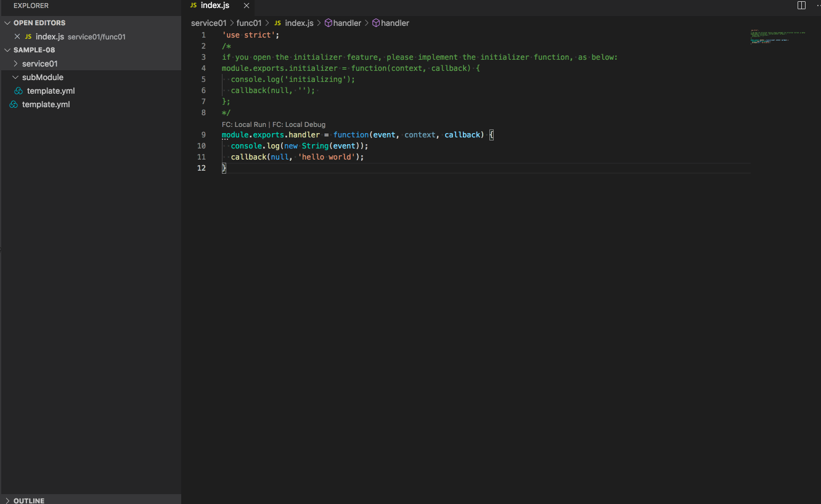Select the index.js editor tab
821x504 pixels.
[x=219, y=6]
